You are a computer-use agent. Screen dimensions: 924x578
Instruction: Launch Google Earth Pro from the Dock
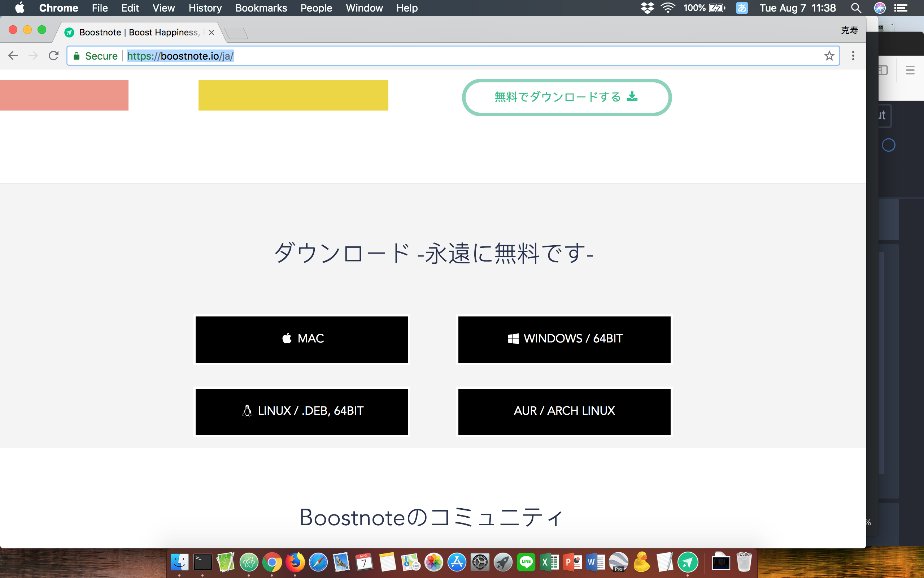619,562
